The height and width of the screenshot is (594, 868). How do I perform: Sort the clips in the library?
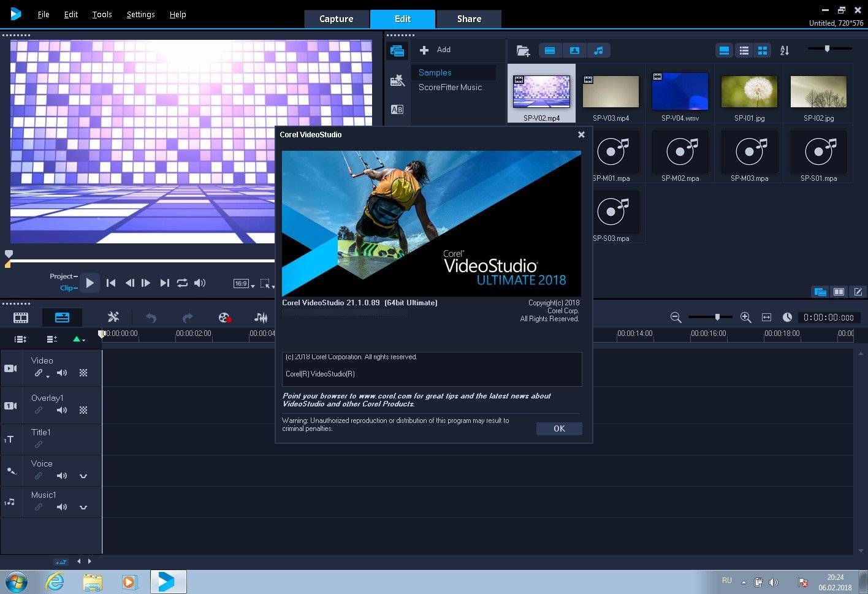point(785,51)
